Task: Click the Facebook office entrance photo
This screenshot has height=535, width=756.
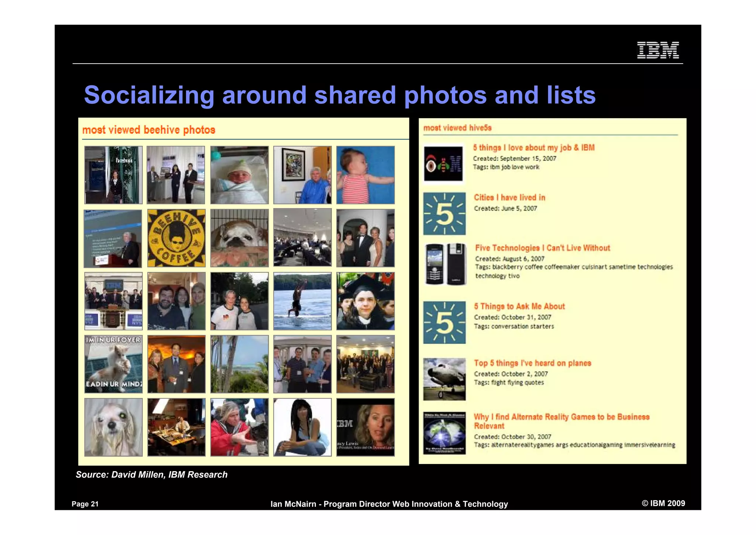Action: click(113, 175)
